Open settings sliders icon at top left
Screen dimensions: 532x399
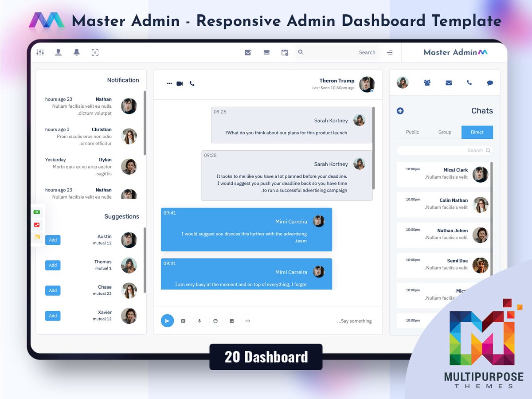[x=40, y=52]
